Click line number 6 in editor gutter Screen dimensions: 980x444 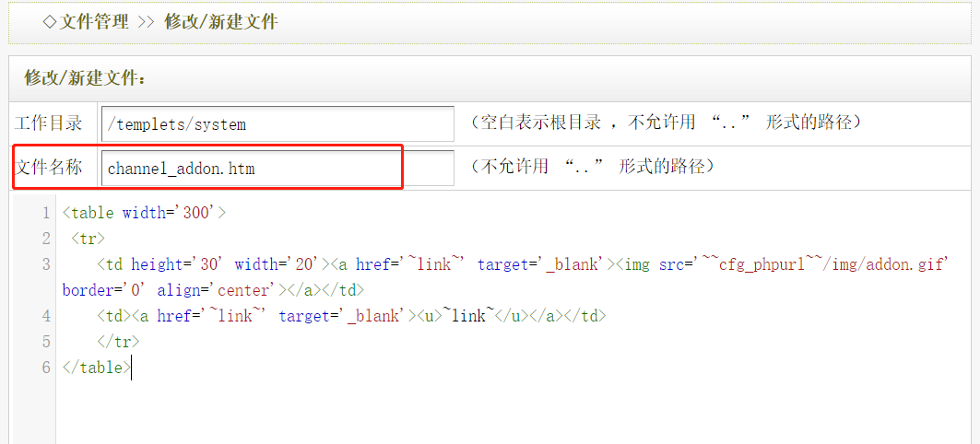point(45,368)
